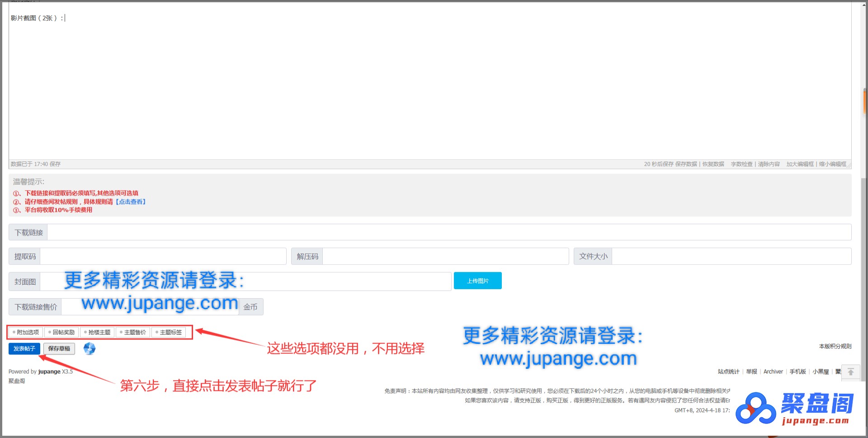Open the 举报 report footer link
This screenshot has width=868, height=438.
751,371
